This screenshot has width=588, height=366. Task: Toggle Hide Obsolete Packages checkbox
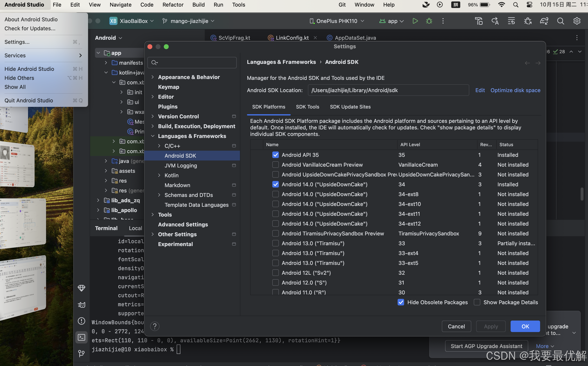[401, 302]
